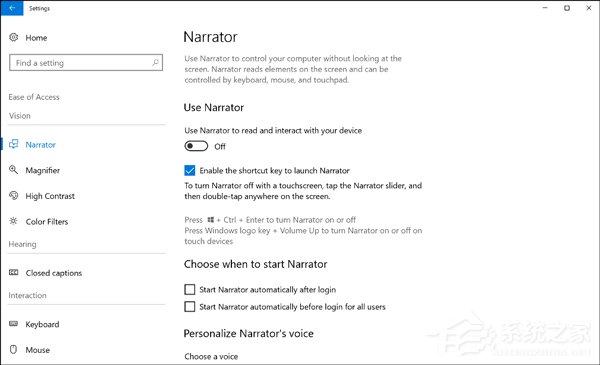The height and width of the screenshot is (365, 600).
Task: Click the Home gear icon
Action: coord(14,37)
